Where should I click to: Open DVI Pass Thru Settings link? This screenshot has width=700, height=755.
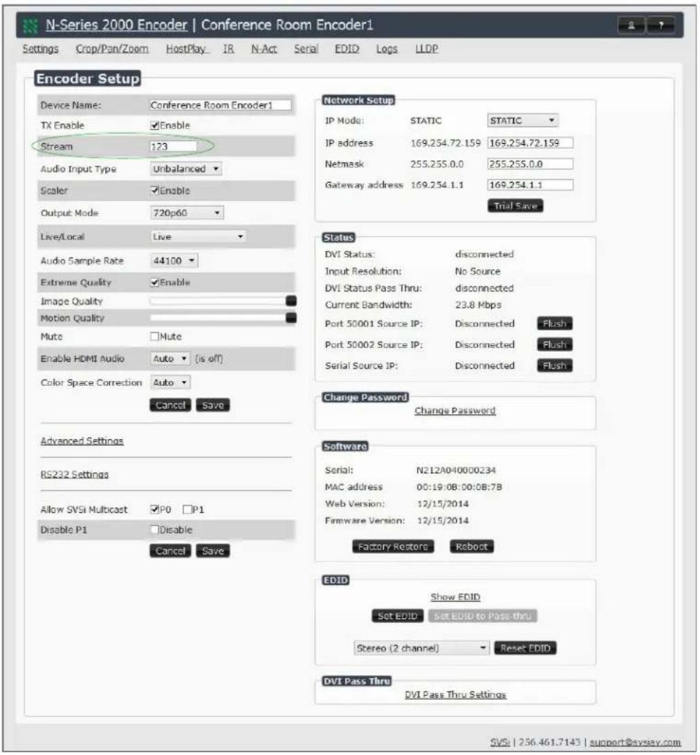[456, 696]
